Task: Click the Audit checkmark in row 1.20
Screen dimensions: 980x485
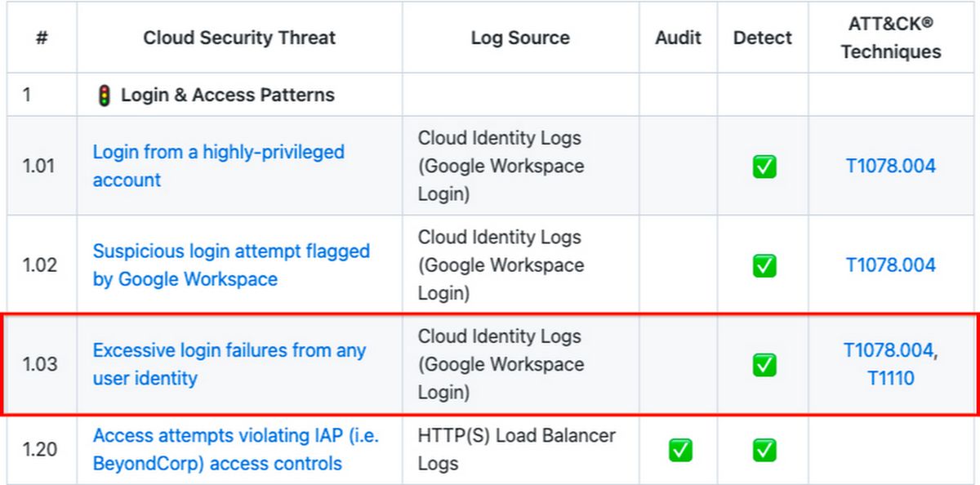Action: point(680,450)
